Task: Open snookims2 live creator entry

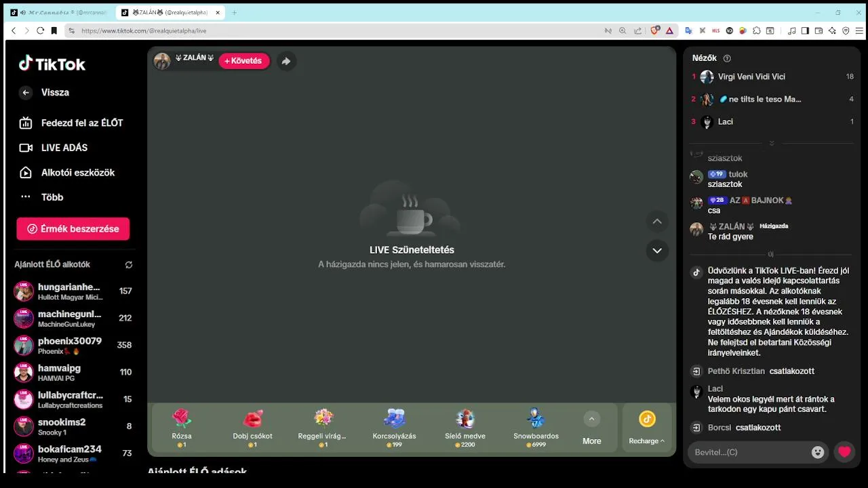Action: point(73,427)
